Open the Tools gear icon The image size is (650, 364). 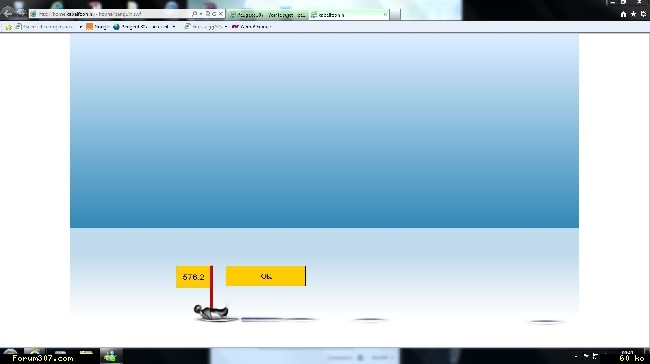(x=643, y=14)
